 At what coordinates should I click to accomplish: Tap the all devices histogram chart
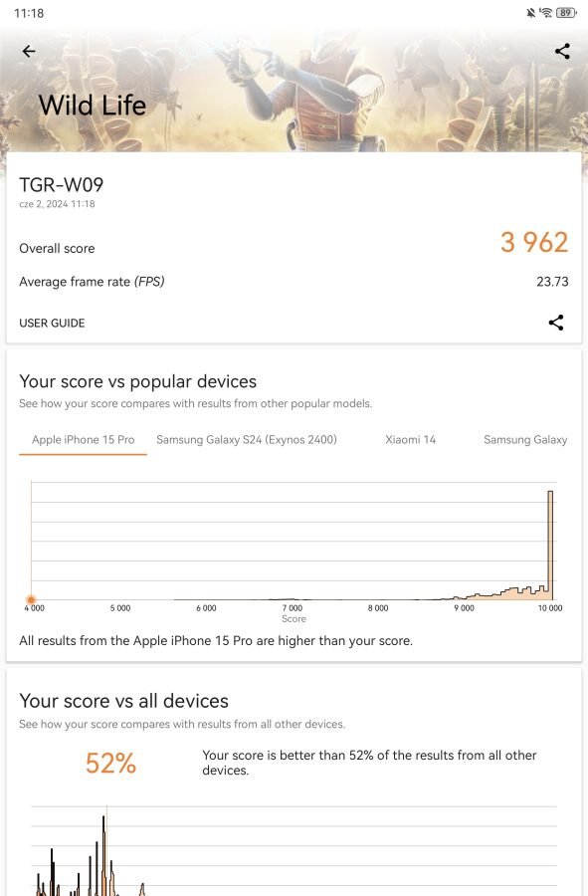294,850
